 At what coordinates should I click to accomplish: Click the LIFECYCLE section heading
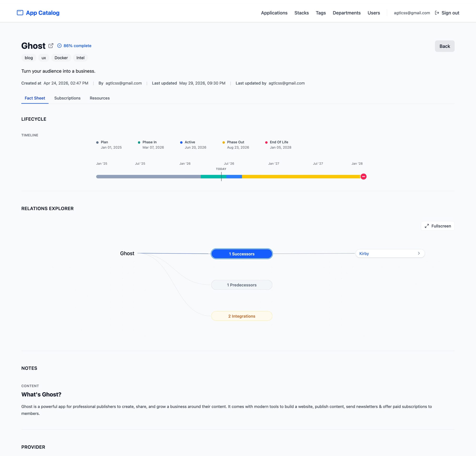pos(34,119)
